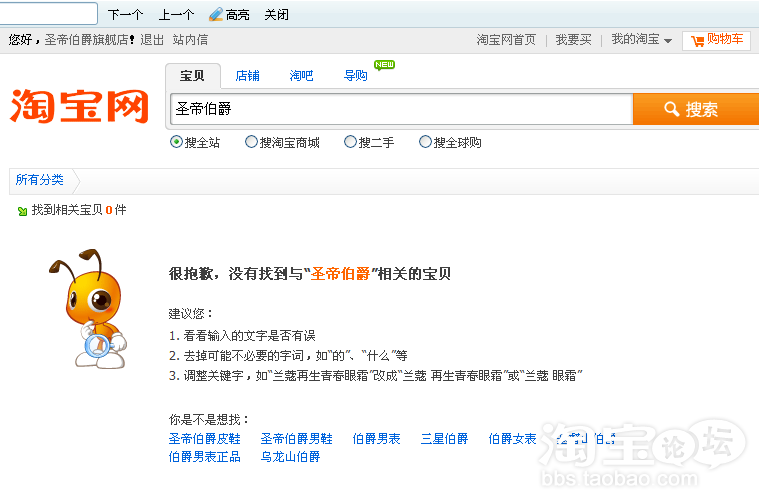759x493 pixels.
Task: Click suggestion 乌龙山伯爵
Action: (290, 457)
